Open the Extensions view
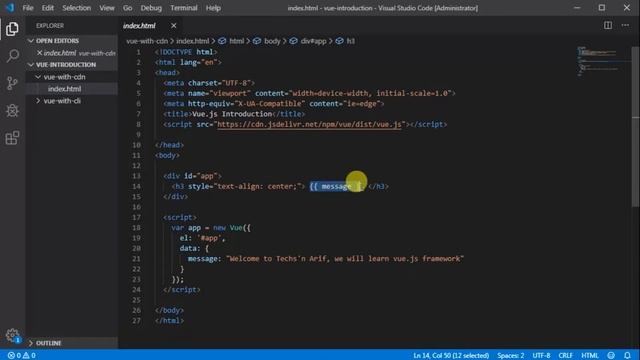 click(x=12, y=138)
